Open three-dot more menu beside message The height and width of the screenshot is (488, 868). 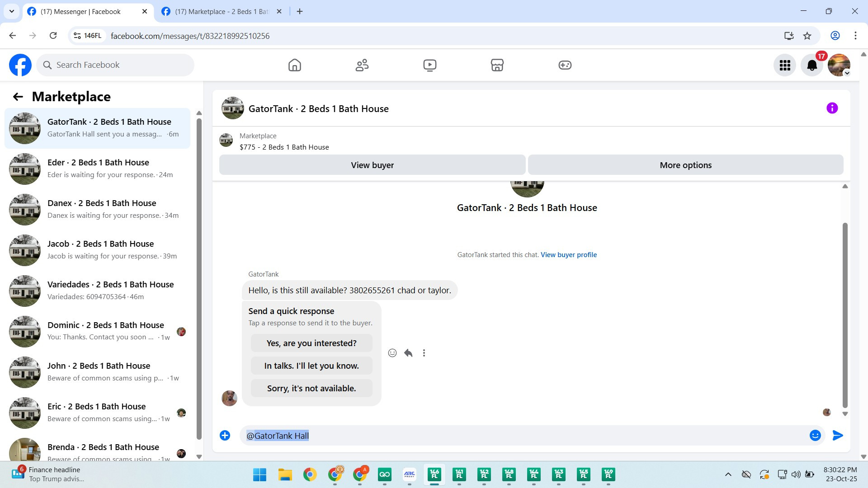tap(424, 353)
